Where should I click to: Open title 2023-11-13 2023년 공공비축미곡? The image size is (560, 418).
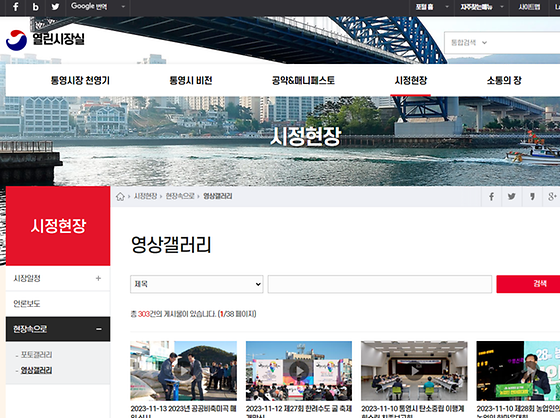[x=183, y=412]
